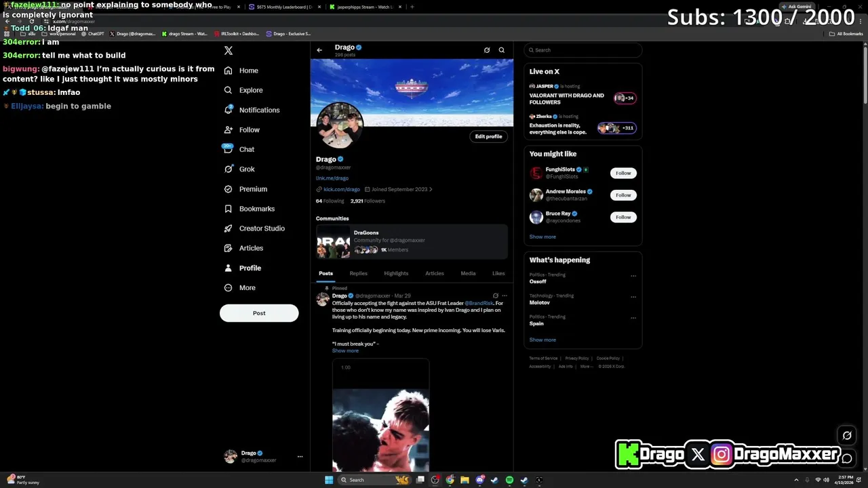
Task: Open the ChatGPT bookmark
Action: tap(92, 34)
